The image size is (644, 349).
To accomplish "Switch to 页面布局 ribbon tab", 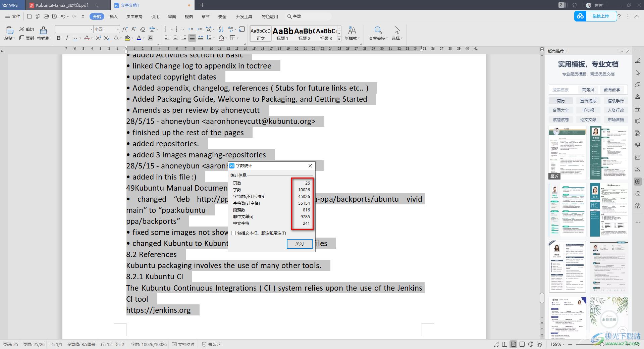I will click(x=135, y=16).
